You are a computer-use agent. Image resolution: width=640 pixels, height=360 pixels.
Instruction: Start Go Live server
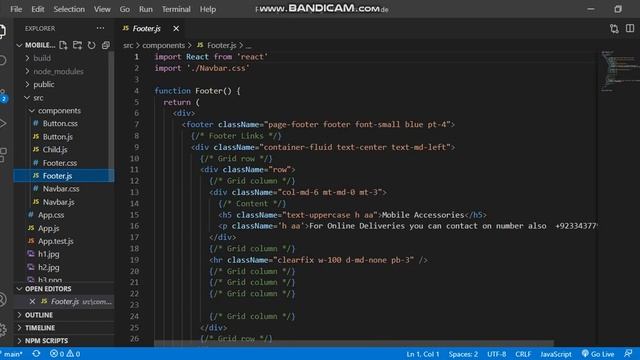click(598, 354)
